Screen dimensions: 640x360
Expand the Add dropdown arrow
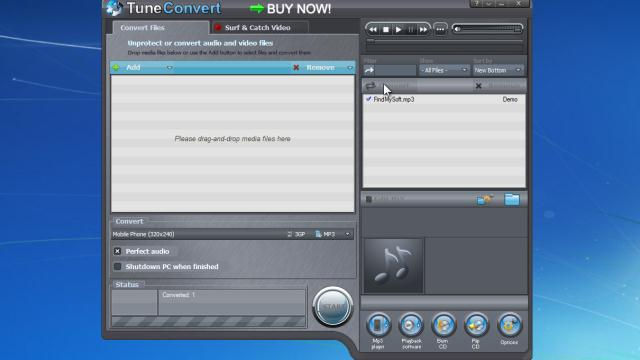169,68
